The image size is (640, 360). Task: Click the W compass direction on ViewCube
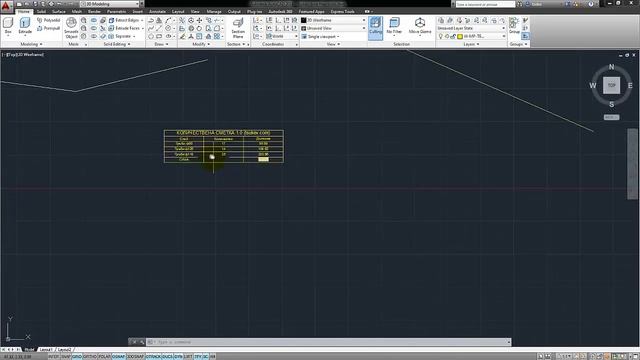pos(593,85)
